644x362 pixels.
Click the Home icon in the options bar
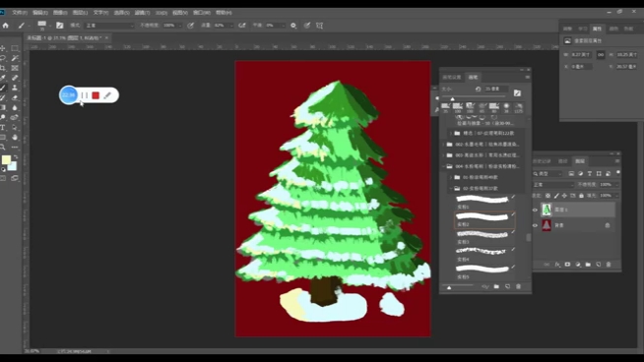[6, 26]
